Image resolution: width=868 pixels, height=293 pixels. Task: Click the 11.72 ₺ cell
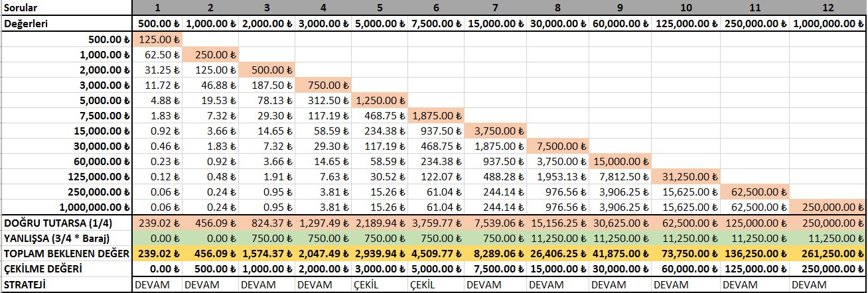point(157,85)
